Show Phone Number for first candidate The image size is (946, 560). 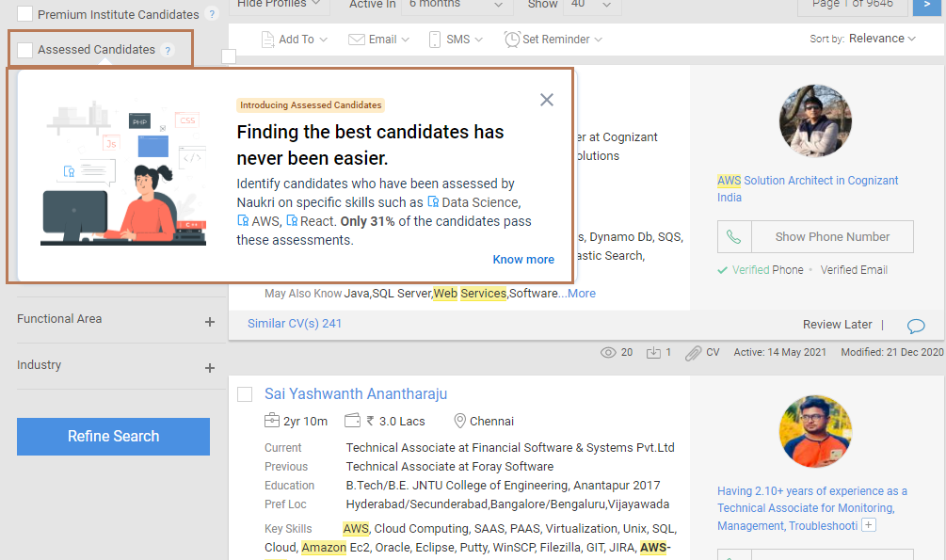(832, 236)
